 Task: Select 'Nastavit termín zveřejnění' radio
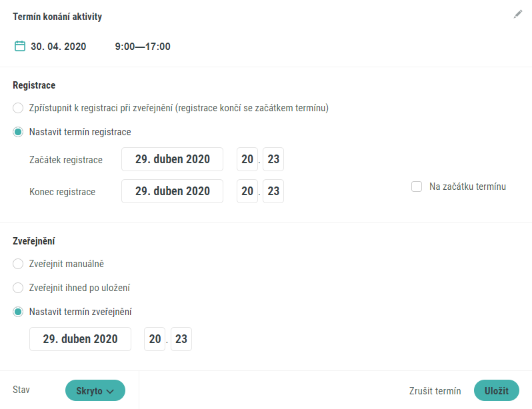click(x=18, y=312)
